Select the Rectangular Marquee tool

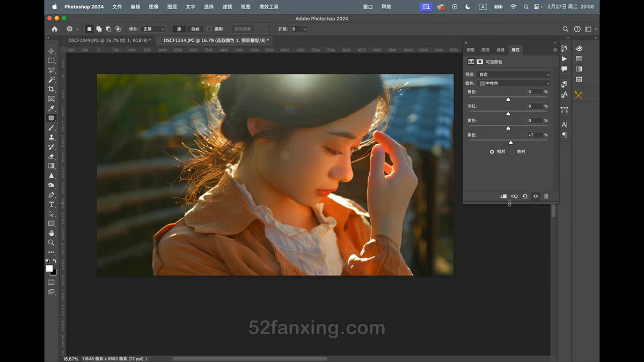click(52, 61)
